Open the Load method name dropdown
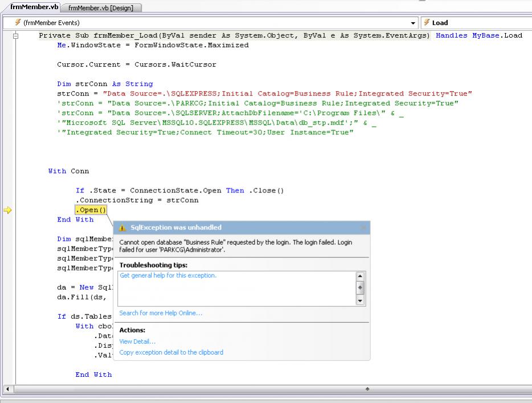 point(477,23)
